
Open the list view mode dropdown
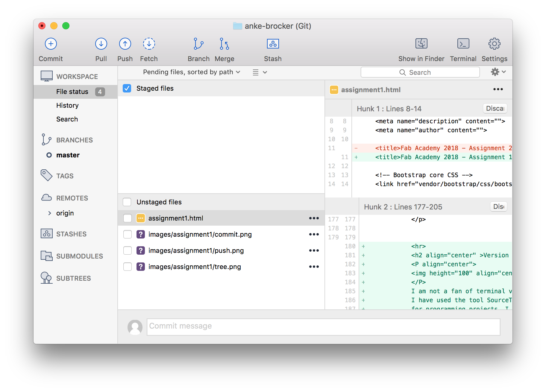pyautogui.click(x=260, y=72)
